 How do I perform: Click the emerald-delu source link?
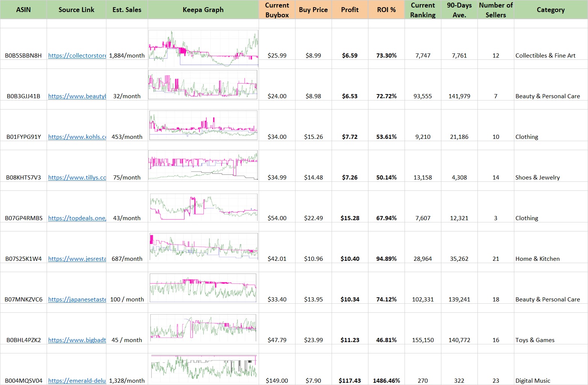[x=77, y=381]
